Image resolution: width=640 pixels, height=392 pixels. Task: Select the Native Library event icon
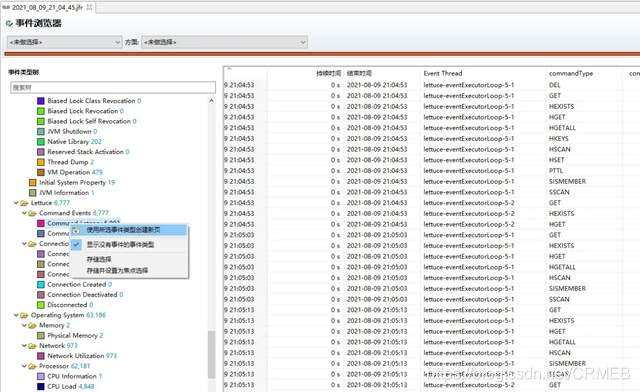point(41,141)
